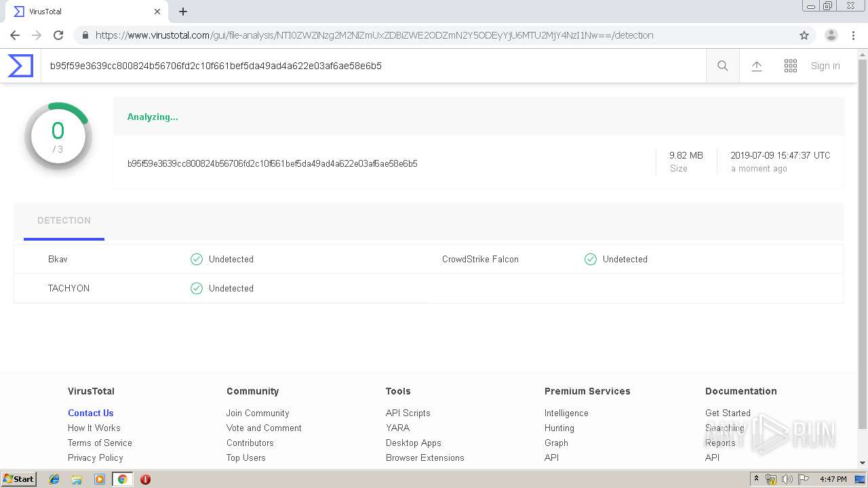View site security lock icon

[85, 35]
